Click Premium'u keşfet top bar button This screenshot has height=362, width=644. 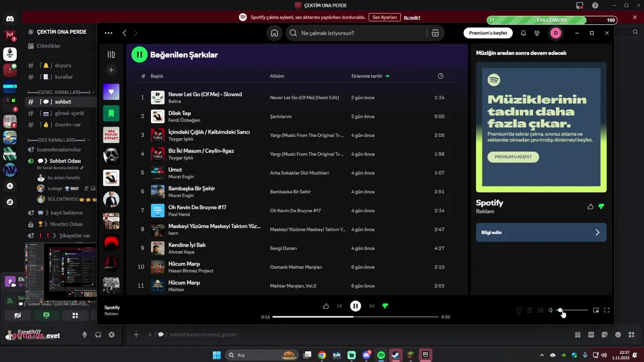coord(488,33)
